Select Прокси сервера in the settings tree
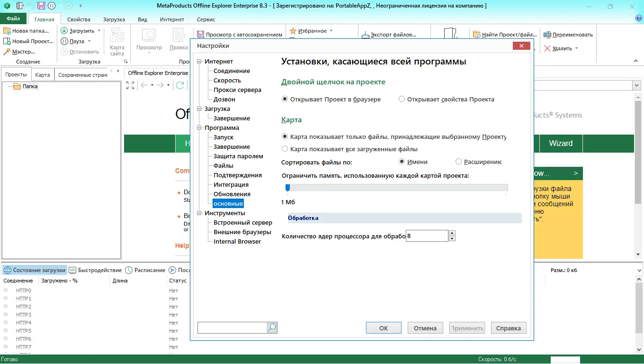Image resolution: width=644 pixels, height=364 pixels. (x=237, y=90)
